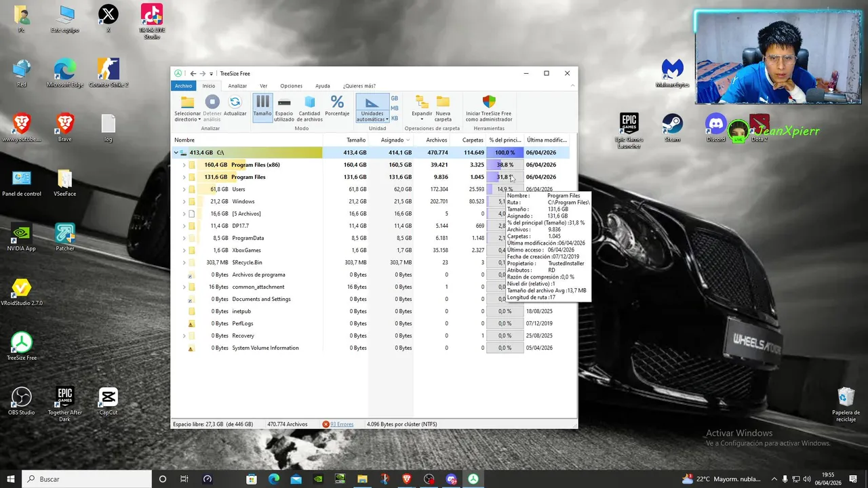This screenshot has width=868, height=488.
Task: Open the Malwarebytes desktop icon
Action: 672,73
